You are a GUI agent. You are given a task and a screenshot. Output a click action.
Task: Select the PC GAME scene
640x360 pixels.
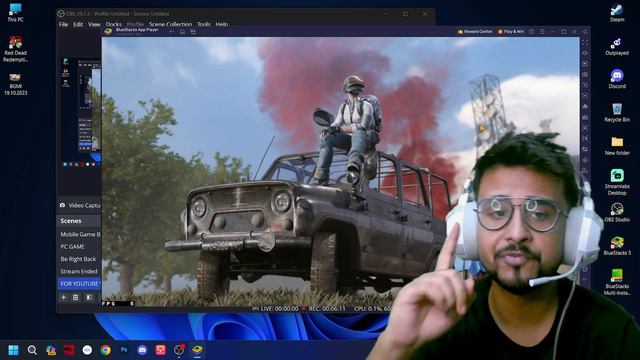coord(80,247)
